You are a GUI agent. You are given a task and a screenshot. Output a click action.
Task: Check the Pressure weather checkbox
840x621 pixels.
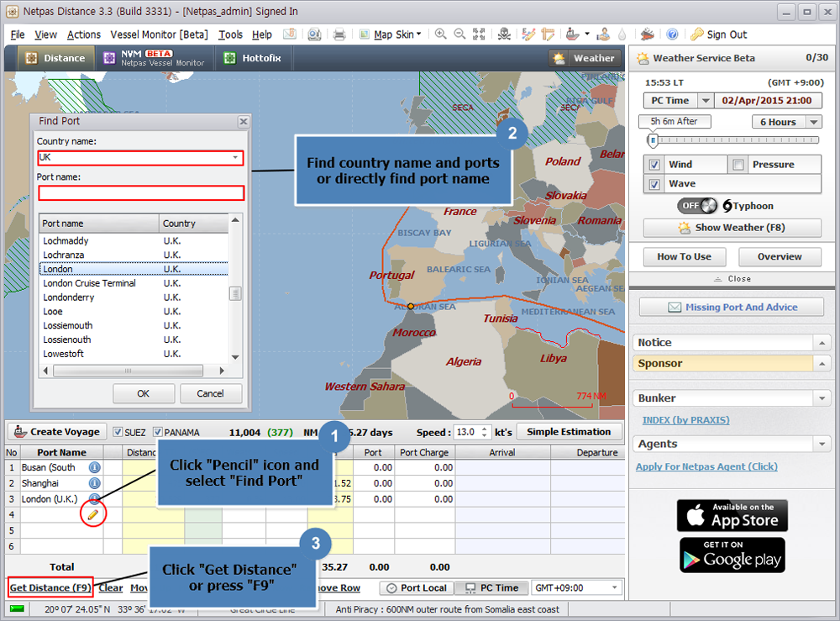click(738, 165)
